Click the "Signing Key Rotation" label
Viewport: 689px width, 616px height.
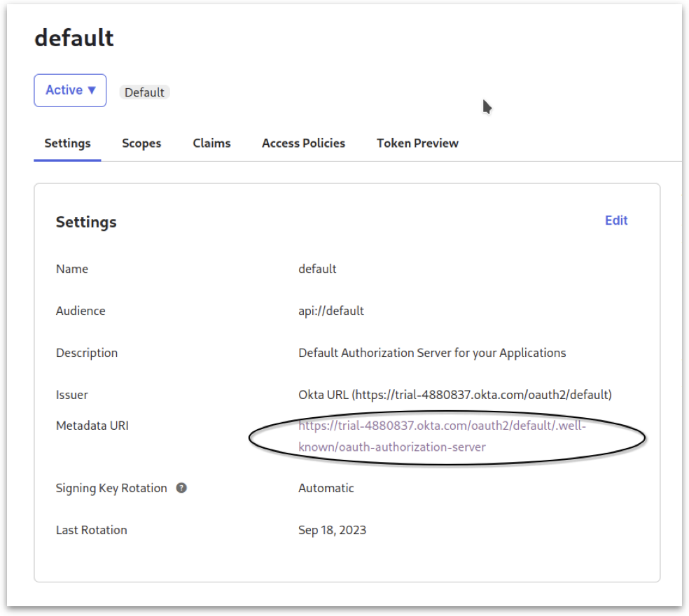(111, 488)
